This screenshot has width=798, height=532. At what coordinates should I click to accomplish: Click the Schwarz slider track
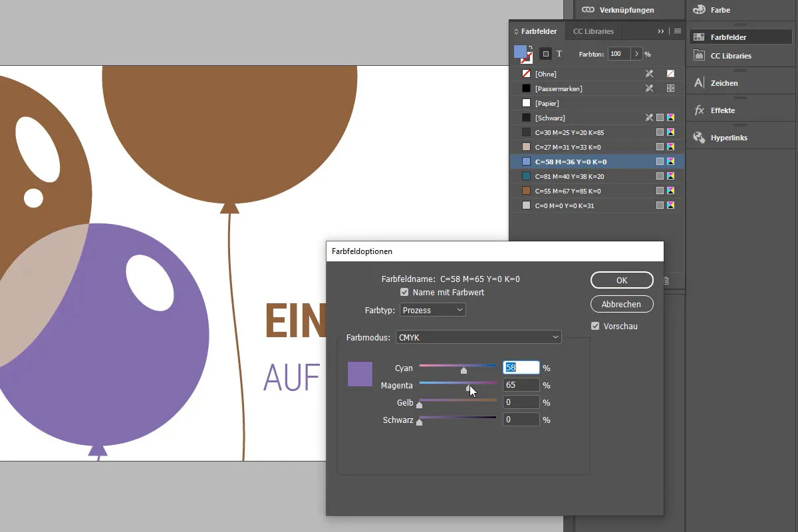(458, 417)
